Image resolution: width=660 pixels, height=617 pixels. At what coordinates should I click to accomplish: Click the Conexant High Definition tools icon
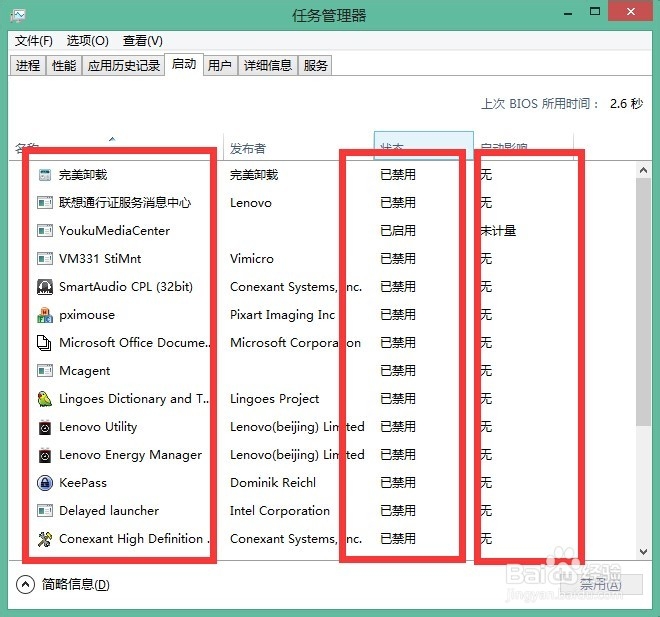45,539
